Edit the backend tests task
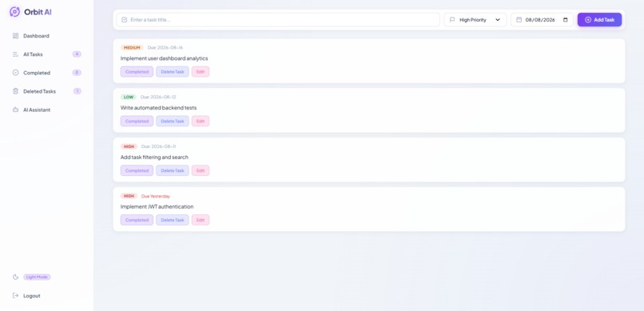This screenshot has height=311, width=644. 201,122
